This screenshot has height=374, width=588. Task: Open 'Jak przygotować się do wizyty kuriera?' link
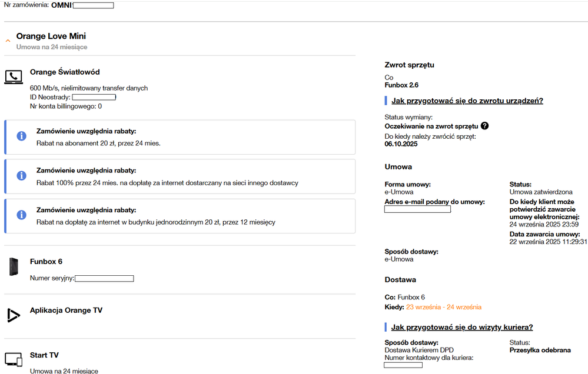coord(461,328)
